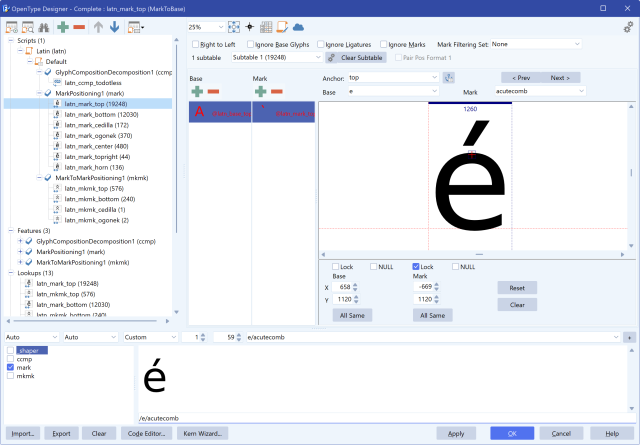Open the Code Editor
The width and height of the screenshot is (640, 445).
point(147,434)
